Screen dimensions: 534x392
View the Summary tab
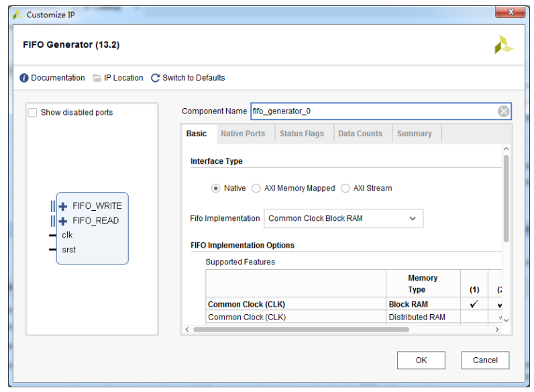coord(415,134)
